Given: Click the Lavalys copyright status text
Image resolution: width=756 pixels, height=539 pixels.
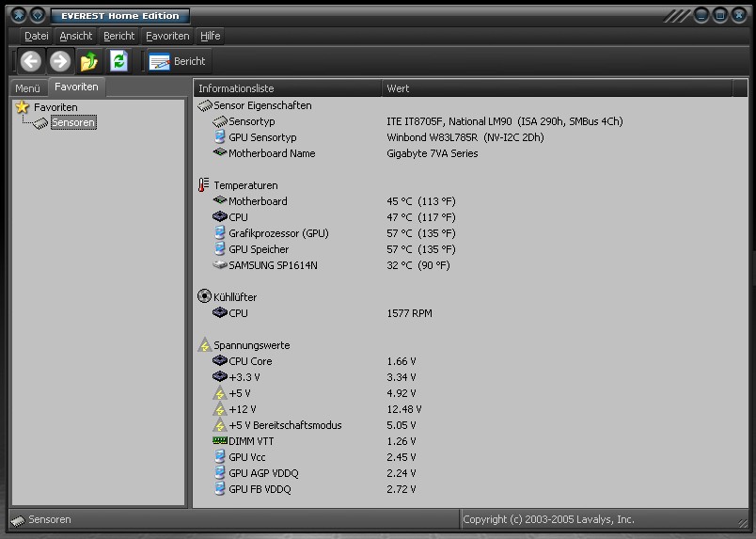Looking at the screenshot, I should click(x=549, y=519).
